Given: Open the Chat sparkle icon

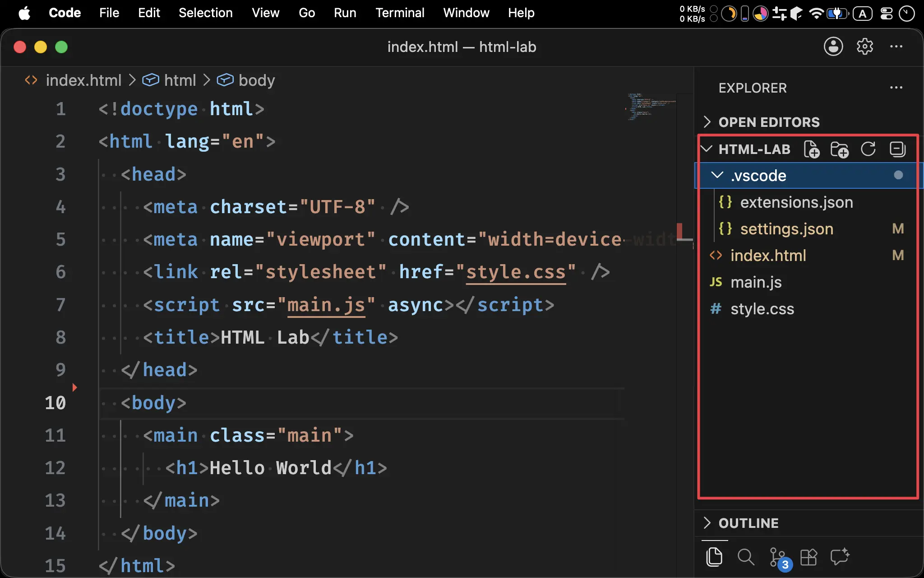Looking at the screenshot, I should [x=840, y=557].
